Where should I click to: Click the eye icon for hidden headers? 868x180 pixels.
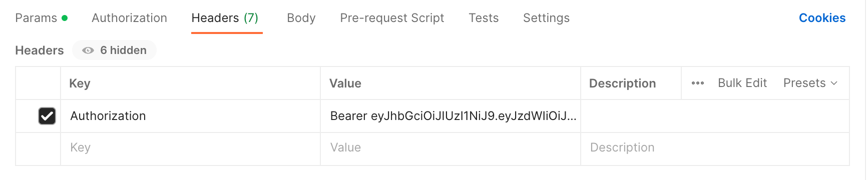point(88,50)
